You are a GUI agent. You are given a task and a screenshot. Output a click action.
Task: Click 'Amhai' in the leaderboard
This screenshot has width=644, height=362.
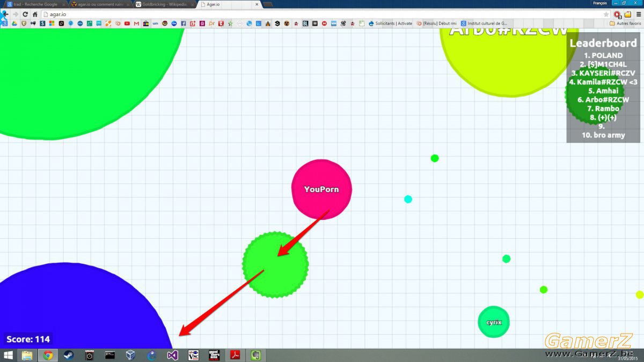pos(604,91)
